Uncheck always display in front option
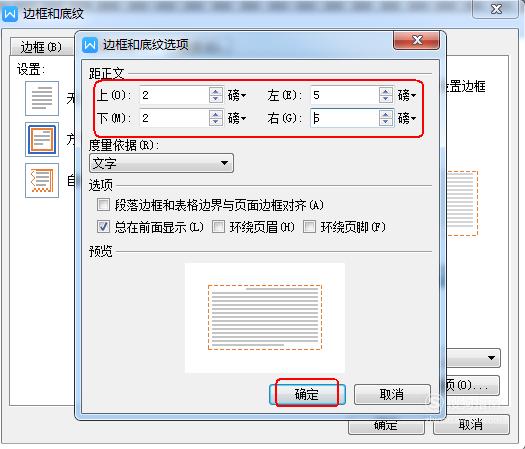 point(103,227)
